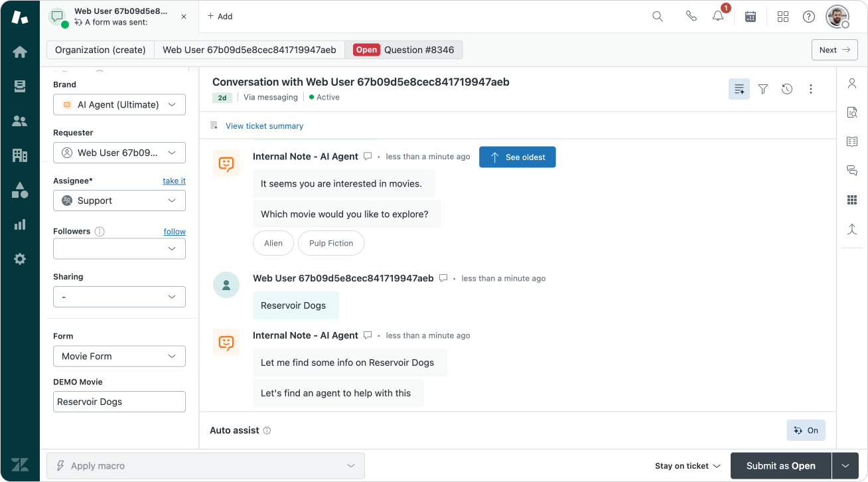Click the message "Let me find some info on Reservoir Dogs"
The height and width of the screenshot is (482, 868).
tap(350, 362)
